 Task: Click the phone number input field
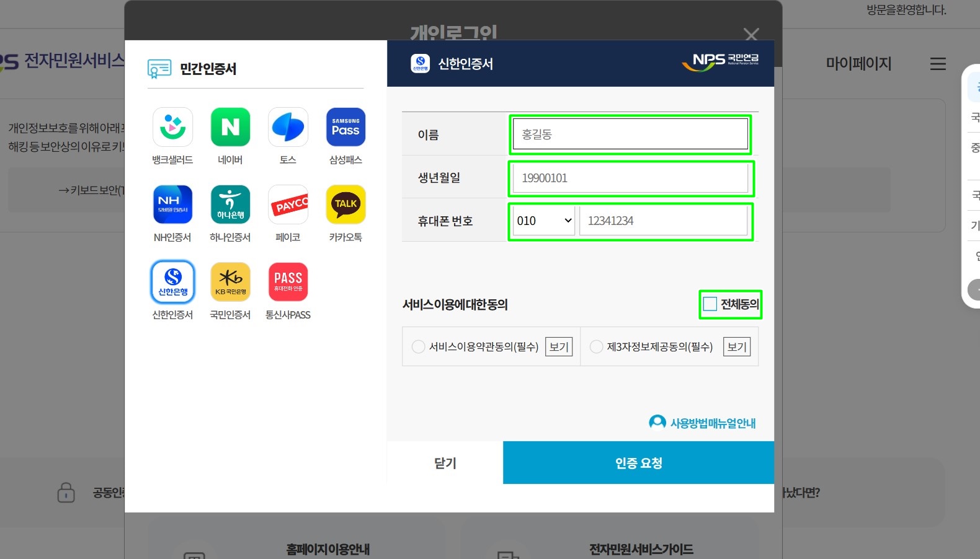pos(664,221)
